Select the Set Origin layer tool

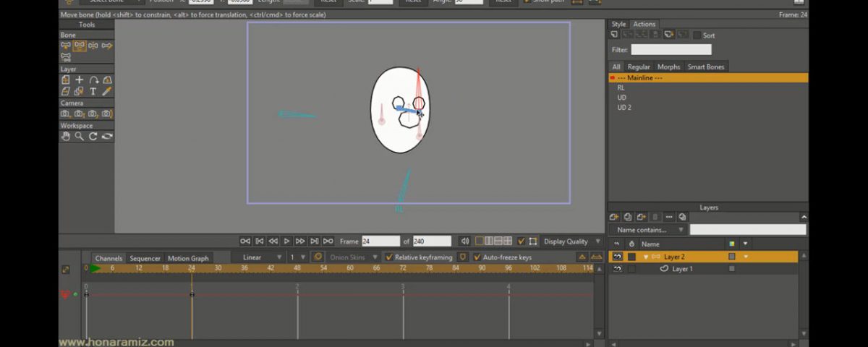66,80
